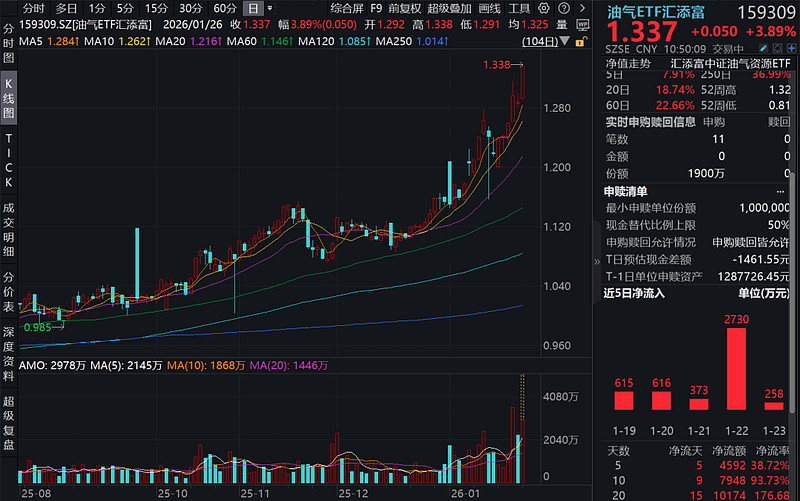Open the 画线 drawing tools
Viewport: 800px width, 501px height.
(x=490, y=8)
